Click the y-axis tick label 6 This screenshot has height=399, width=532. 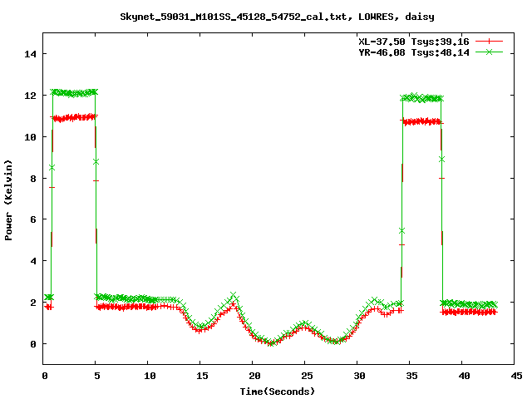point(33,219)
